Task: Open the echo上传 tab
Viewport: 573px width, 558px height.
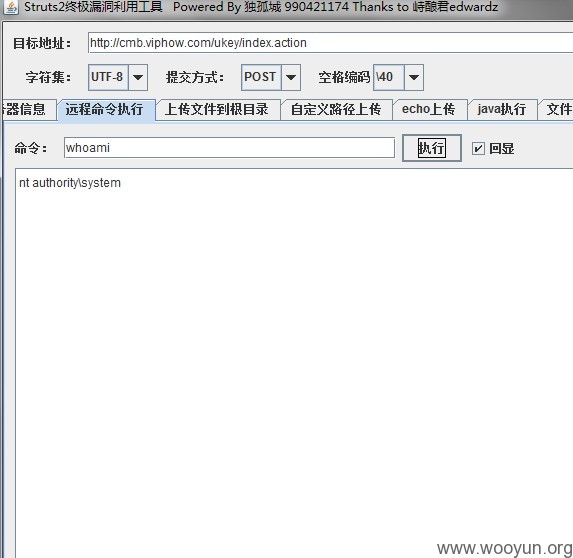Action: pyautogui.click(x=430, y=109)
